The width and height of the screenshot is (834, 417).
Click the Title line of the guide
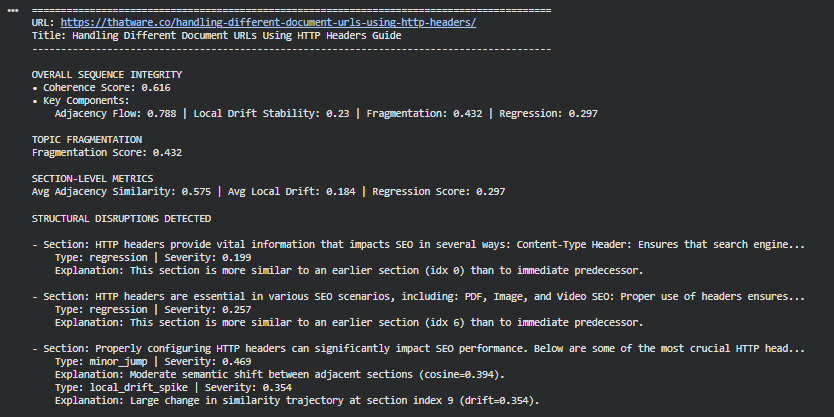216,35
